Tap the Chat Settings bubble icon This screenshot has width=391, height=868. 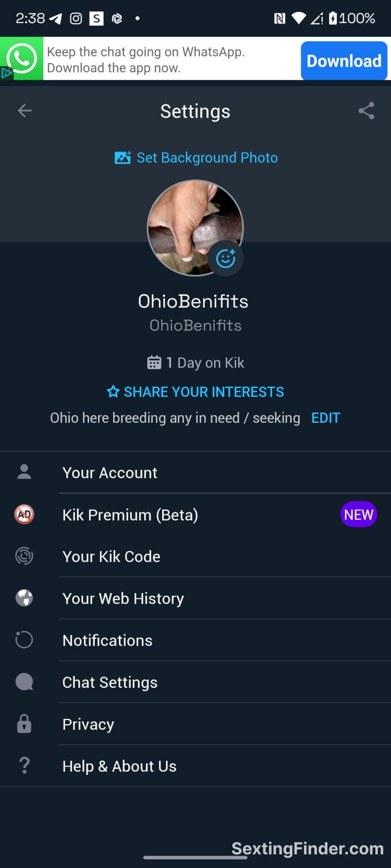[x=25, y=682]
